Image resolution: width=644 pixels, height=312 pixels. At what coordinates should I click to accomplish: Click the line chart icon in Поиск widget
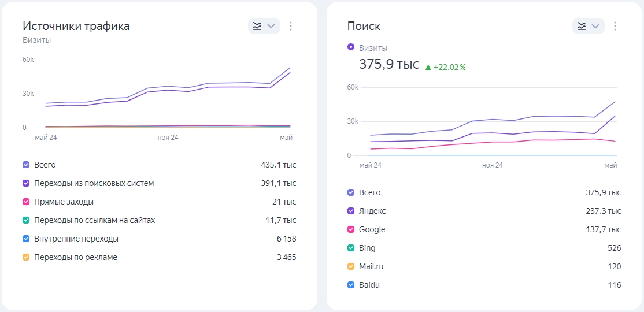click(582, 26)
